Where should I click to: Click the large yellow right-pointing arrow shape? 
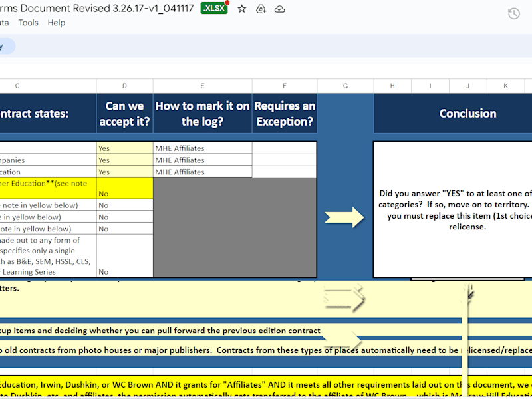click(x=344, y=217)
